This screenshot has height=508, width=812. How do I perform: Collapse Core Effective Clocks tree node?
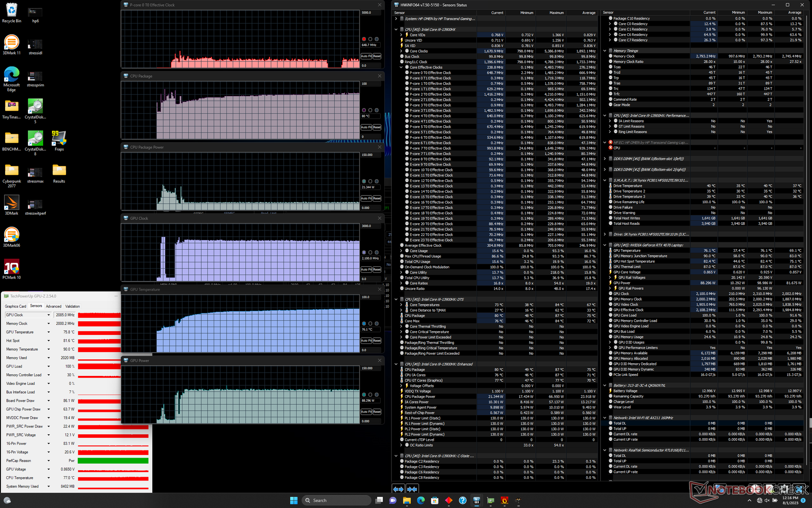(x=401, y=67)
